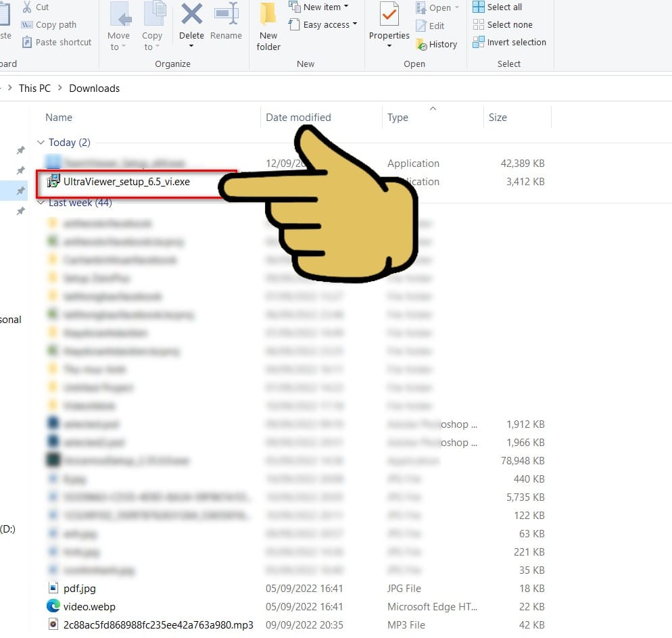
Task: Click Downloads in the address bar
Action: [x=94, y=89]
